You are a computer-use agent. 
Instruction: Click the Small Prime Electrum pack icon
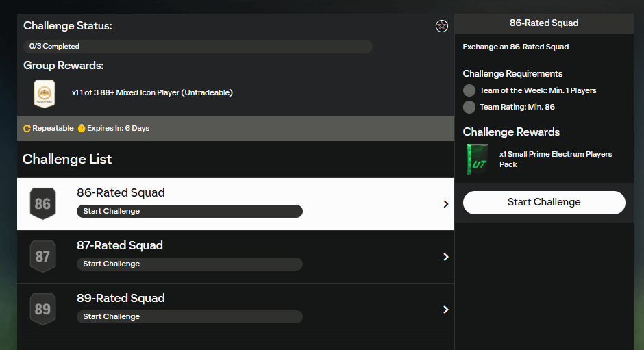click(477, 160)
